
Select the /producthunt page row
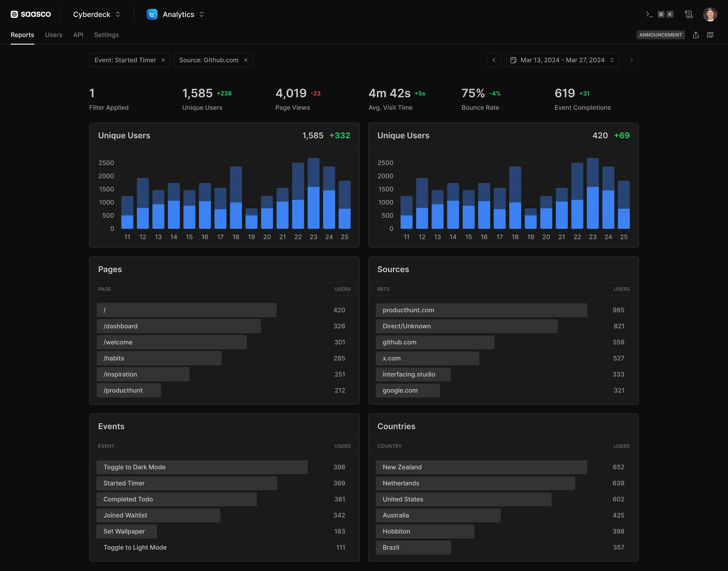[x=224, y=390]
